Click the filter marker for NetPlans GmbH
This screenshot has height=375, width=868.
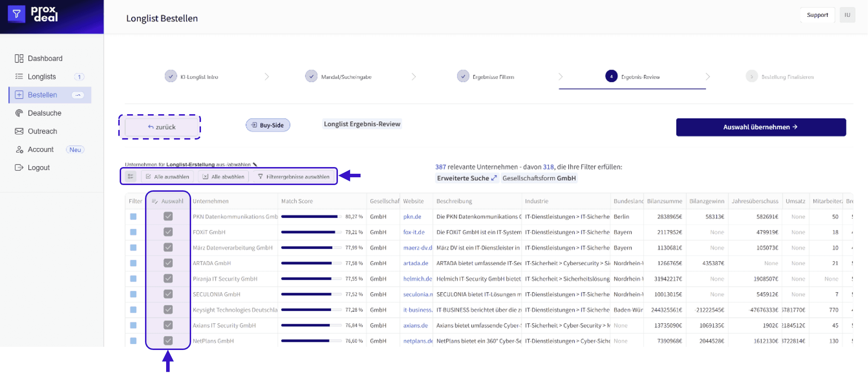click(133, 341)
